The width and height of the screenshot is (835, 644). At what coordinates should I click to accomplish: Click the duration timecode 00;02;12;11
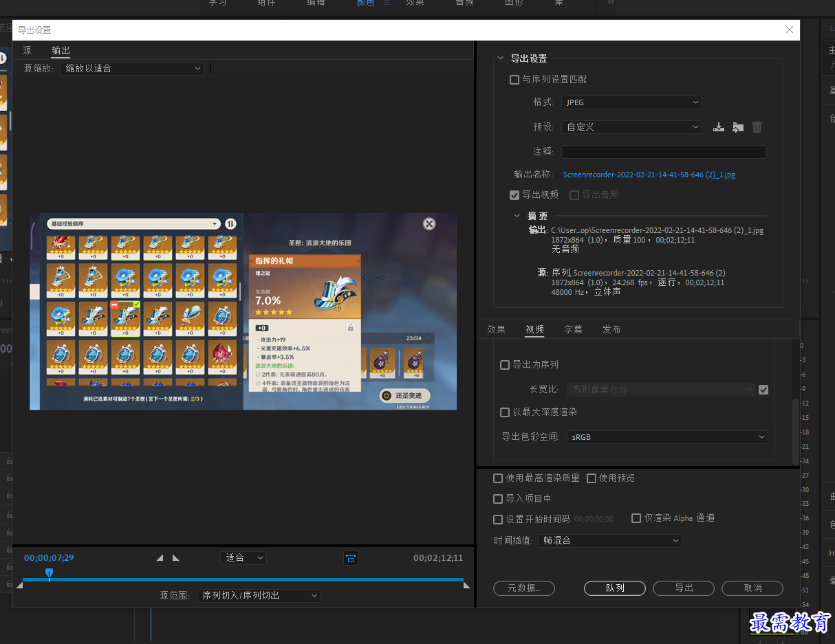[438, 558]
